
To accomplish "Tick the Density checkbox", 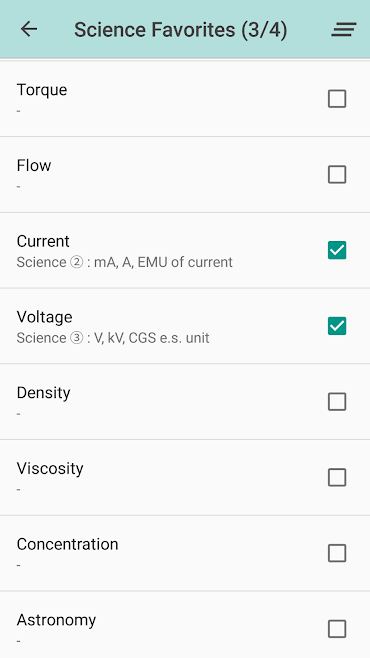I will (x=337, y=402).
